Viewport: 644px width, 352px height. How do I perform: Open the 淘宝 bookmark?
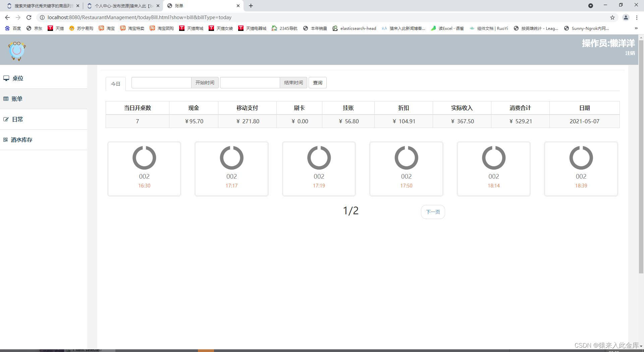[107, 28]
